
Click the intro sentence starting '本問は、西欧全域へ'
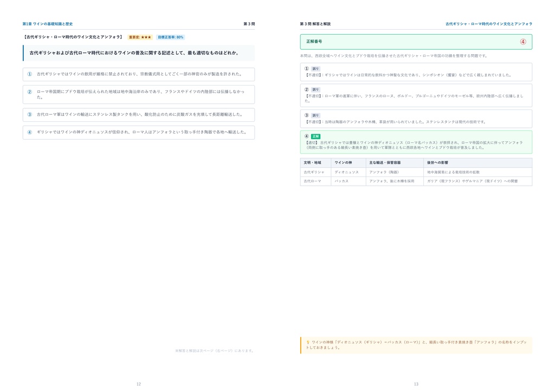coord(393,56)
